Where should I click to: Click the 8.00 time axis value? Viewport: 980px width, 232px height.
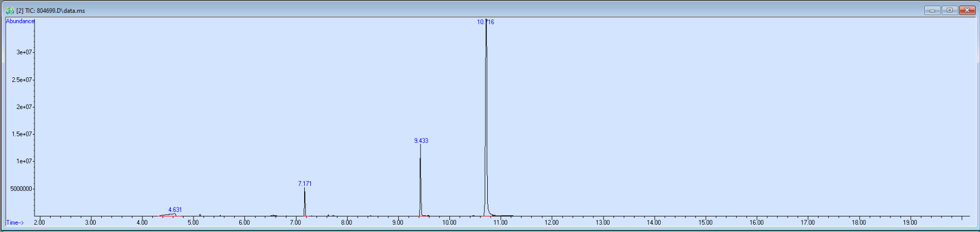click(347, 223)
